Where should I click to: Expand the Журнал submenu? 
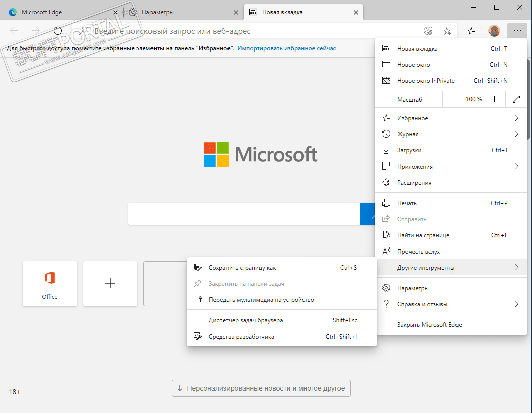(451, 134)
